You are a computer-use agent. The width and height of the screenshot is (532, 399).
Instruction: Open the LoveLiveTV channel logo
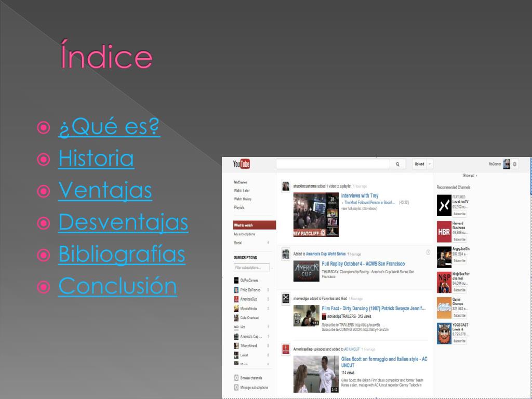coord(444,205)
